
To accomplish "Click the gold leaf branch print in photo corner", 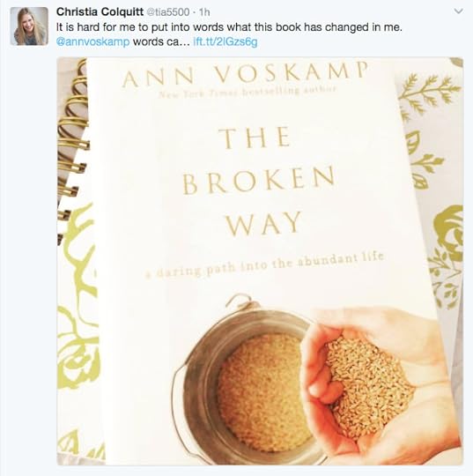I will click(429, 91).
